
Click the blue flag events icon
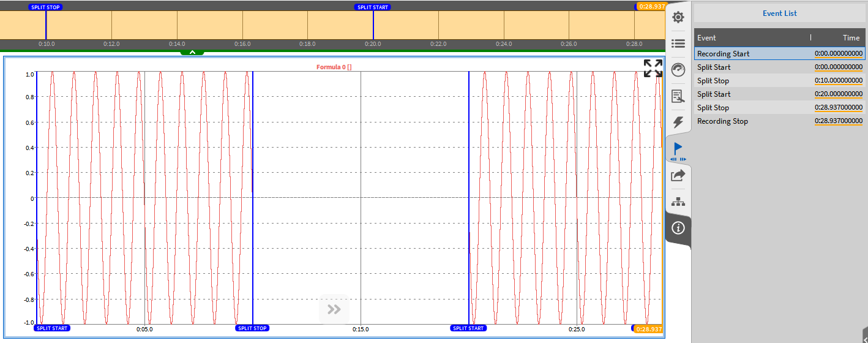click(x=678, y=149)
